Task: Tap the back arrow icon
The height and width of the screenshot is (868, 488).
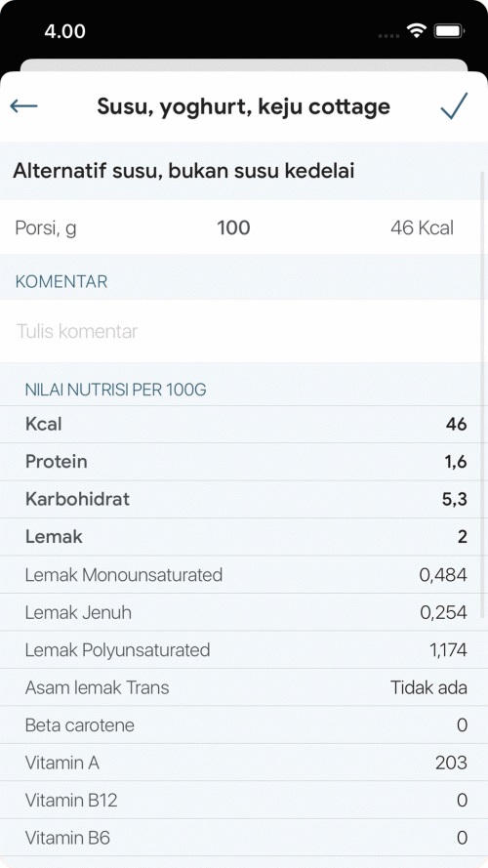Action: click(x=23, y=105)
